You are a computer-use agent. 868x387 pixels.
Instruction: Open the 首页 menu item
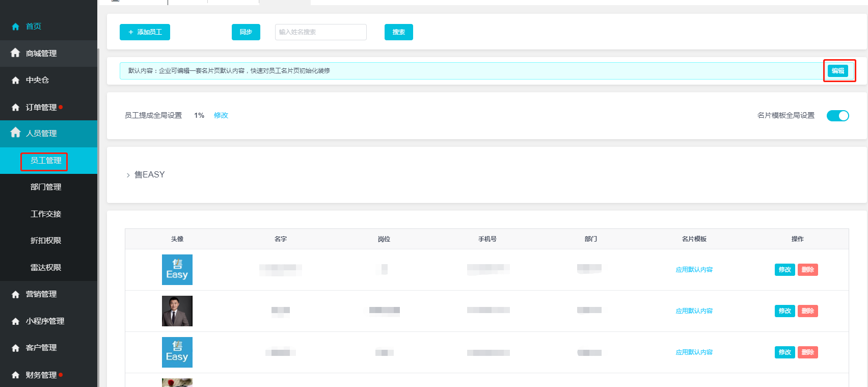(48, 27)
